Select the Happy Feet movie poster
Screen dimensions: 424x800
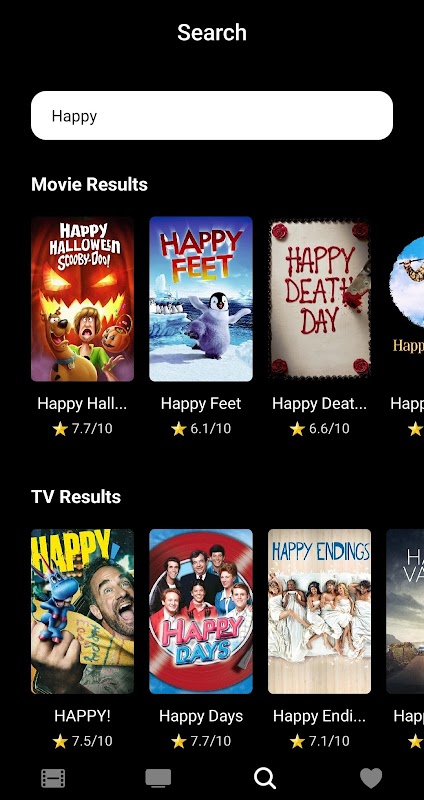201,299
